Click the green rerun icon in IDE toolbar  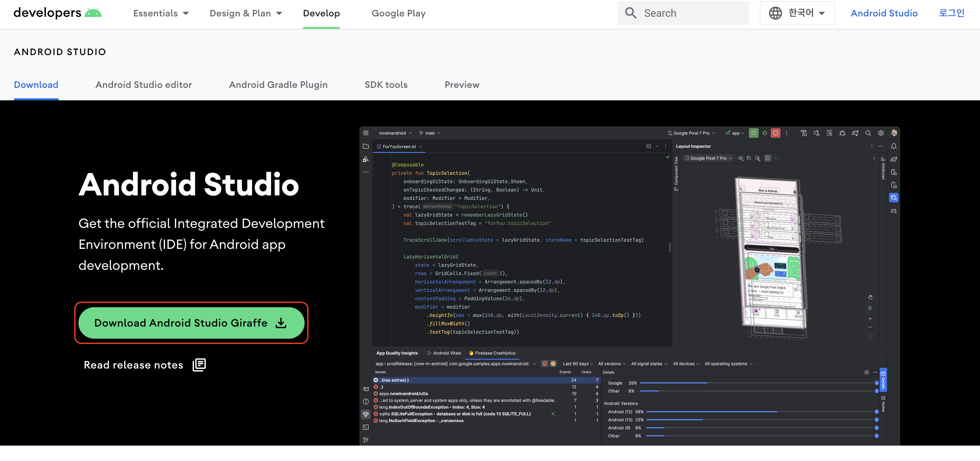[x=753, y=133]
